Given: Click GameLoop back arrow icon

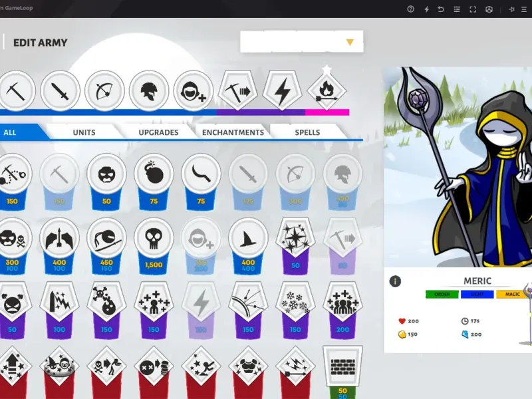Looking at the screenshot, I should pos(441,9).
